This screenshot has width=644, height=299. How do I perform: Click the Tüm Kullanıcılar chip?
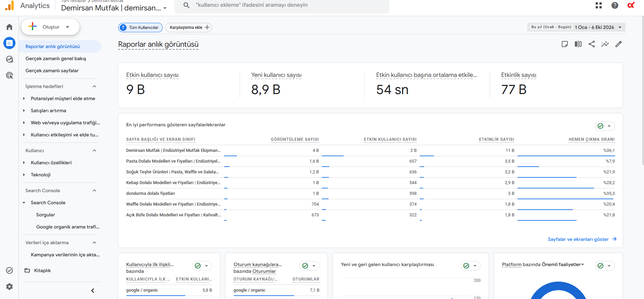click(140, 28)
